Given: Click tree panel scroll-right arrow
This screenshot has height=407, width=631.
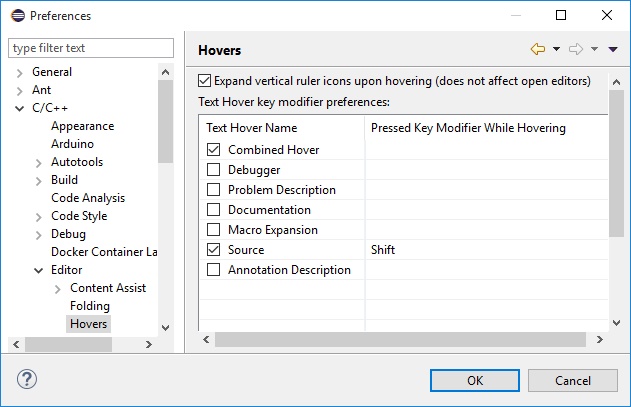Looking at the screenshot, I should click(149, 344).
